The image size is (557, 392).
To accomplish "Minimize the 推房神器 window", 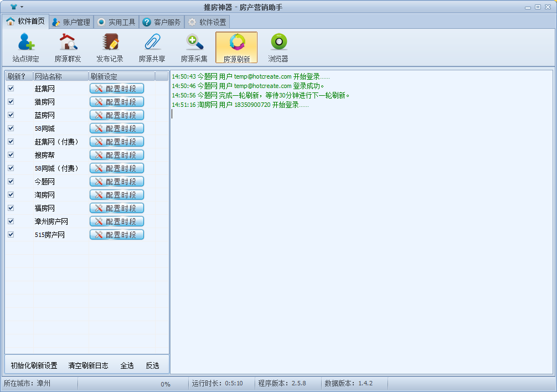I will pyautogui.click(x=528, y=7).
